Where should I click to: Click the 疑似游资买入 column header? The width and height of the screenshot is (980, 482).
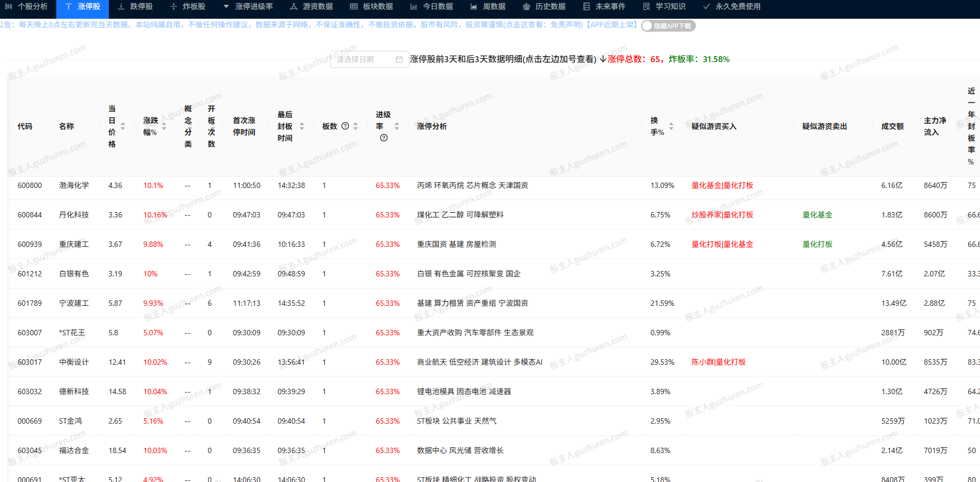click(714, 126)
